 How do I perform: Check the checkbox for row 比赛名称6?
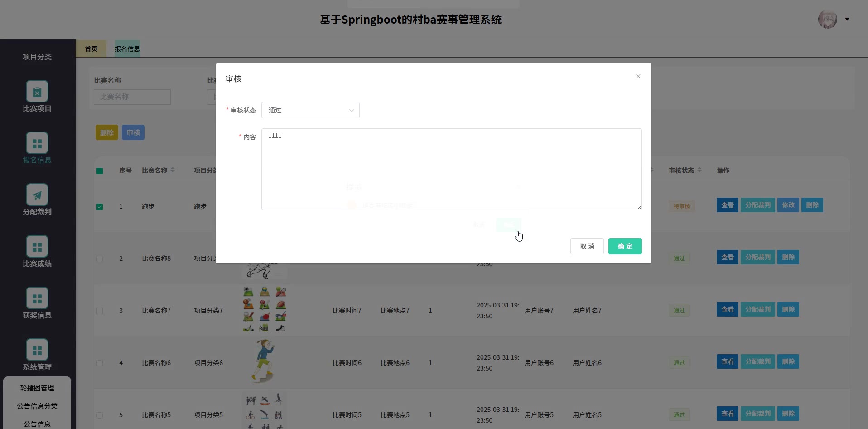100,363
